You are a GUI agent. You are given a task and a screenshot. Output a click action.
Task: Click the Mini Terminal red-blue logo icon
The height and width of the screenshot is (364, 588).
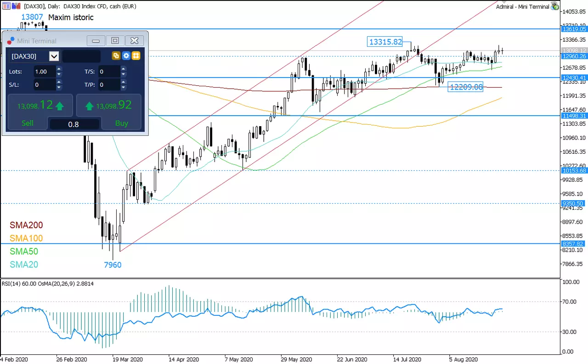tap(11, 41)
